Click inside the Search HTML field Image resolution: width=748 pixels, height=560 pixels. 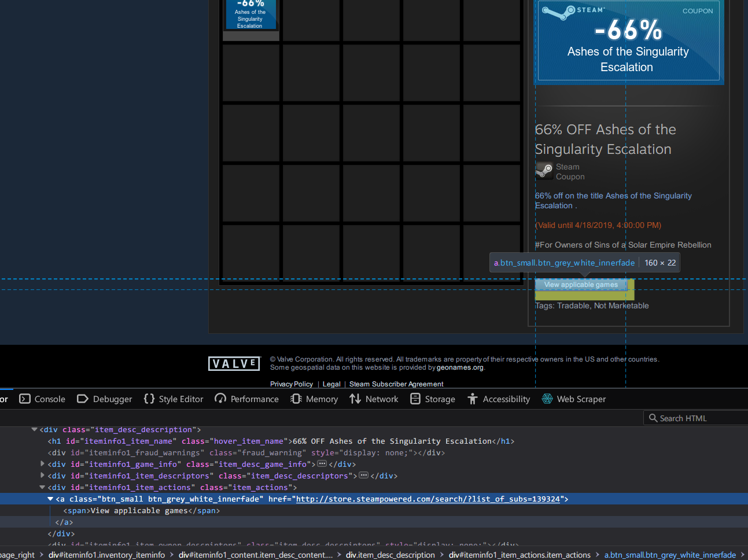694,418
